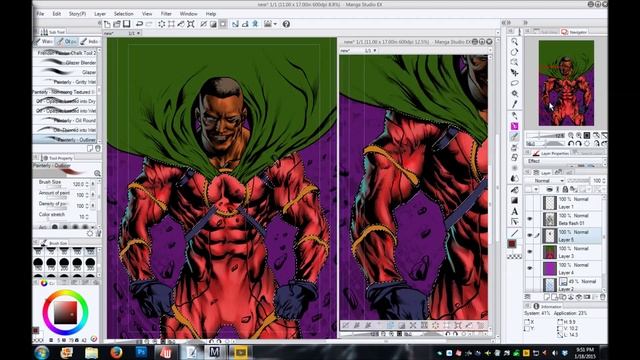640x360 pixels.
Task: Open the Windows Start menu
Action: pyautogui.click(x=42, y=352)
